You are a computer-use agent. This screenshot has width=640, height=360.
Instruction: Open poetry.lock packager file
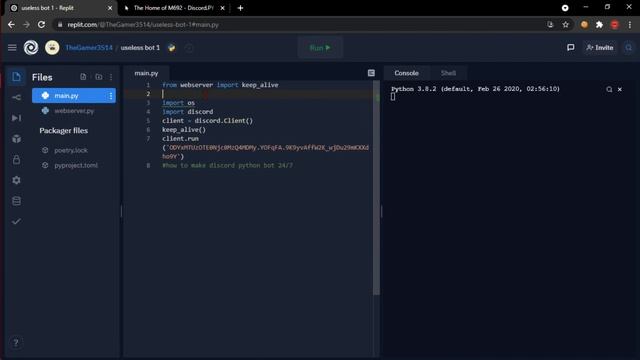pyautogui.click(x=71, y=150)
